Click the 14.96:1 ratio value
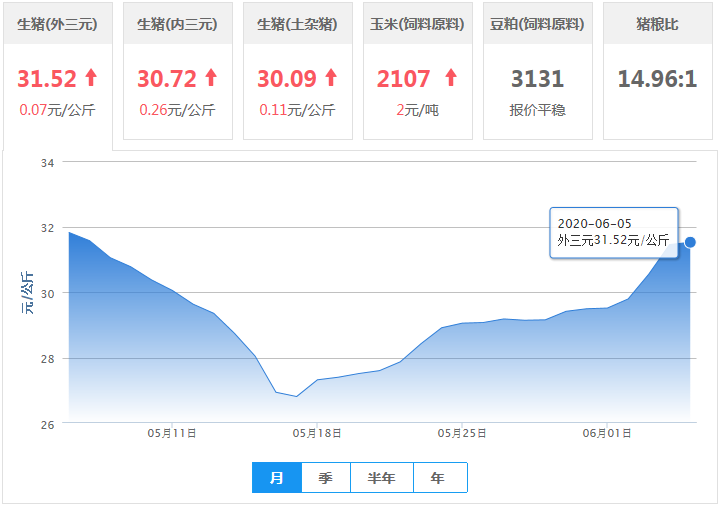This screenshot has height=507, width=721. [657, 79]
